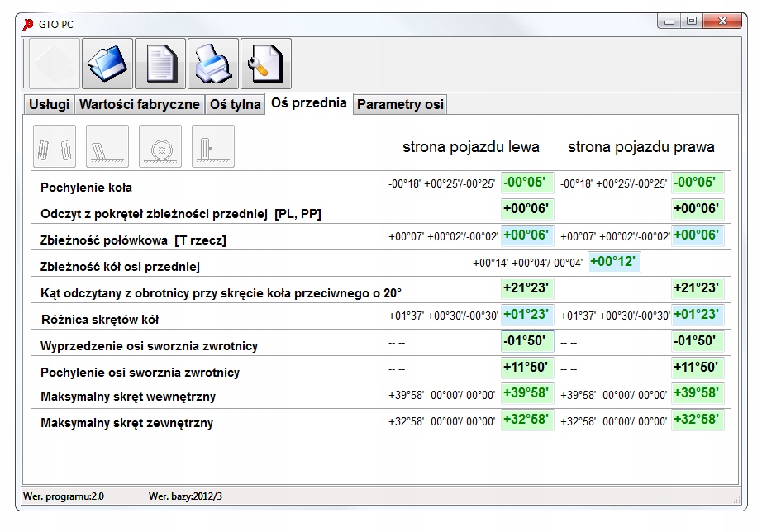Viewport: 762px width, 532px height.
Task: Select the tilted wheel camber icon
Action: coord(107,146)
